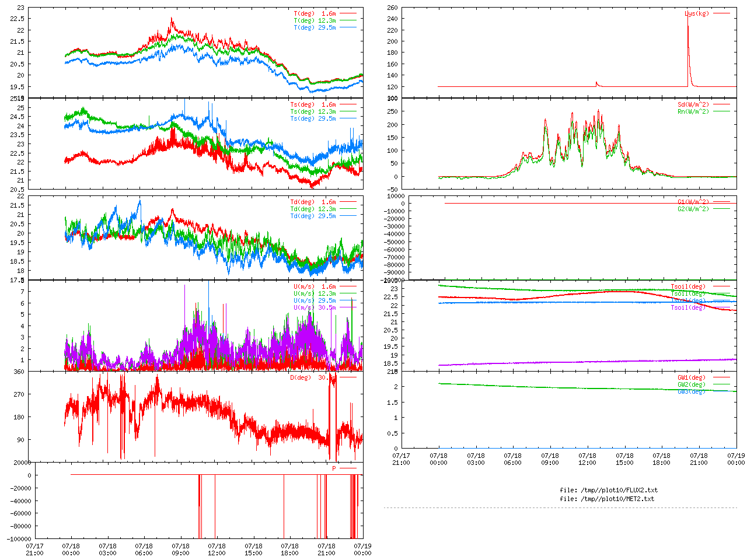This screenshot has width=747, height=560.
Task: Select '07/18 12:00' label on left bottom axis
Action: point(217,549)
